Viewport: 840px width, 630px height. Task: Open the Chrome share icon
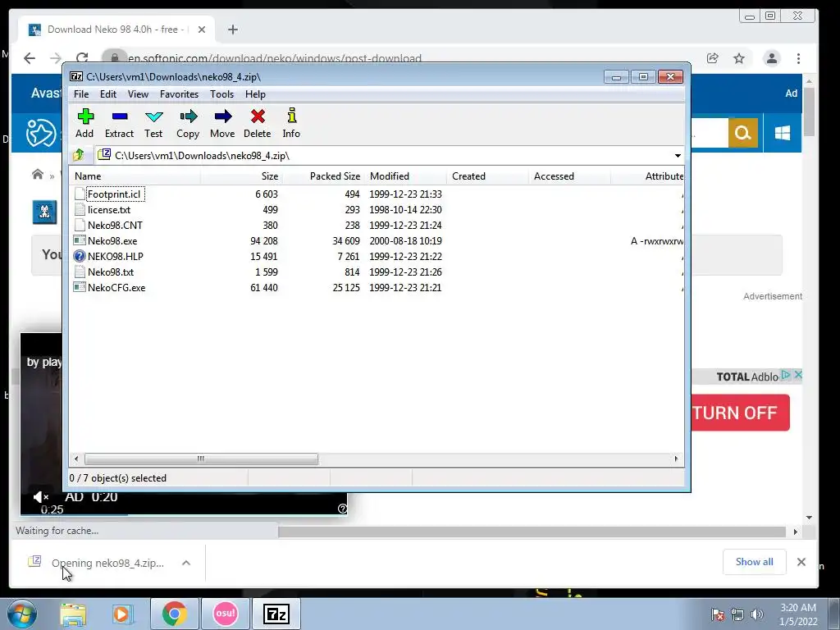(713, 58)
